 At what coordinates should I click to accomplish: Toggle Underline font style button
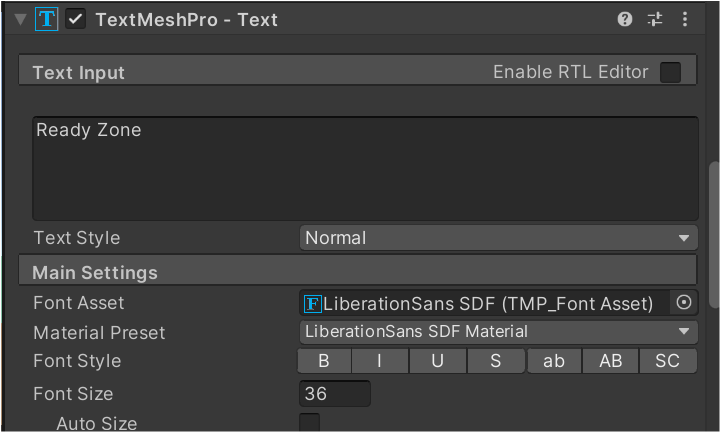click(x=438, y=361)
